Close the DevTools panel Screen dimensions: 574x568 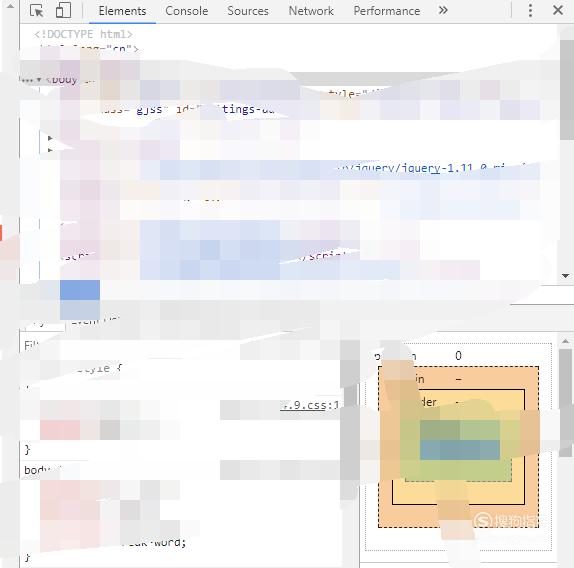pyautogui.click(x=558, y=10)
